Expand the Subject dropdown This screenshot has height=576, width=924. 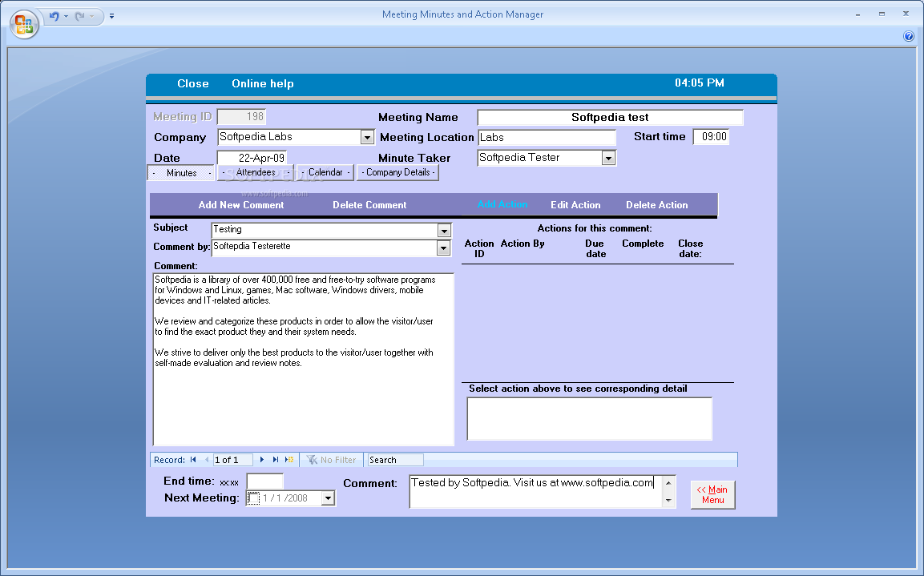(x=444, y=231)
